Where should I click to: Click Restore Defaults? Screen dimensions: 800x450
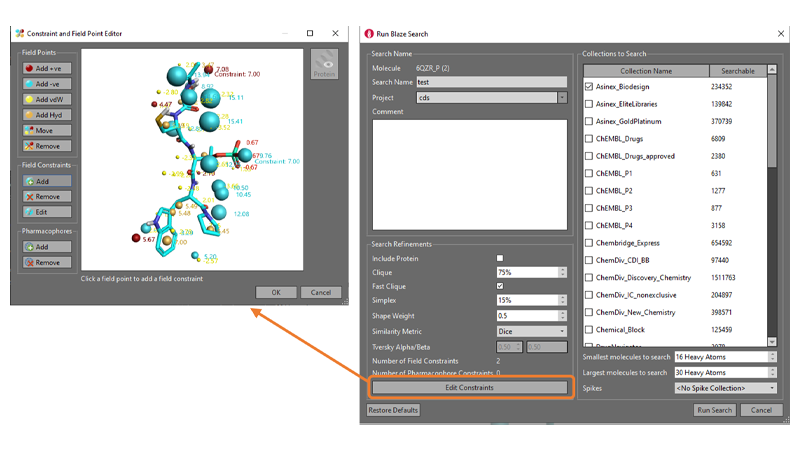(x=393, y=410)
